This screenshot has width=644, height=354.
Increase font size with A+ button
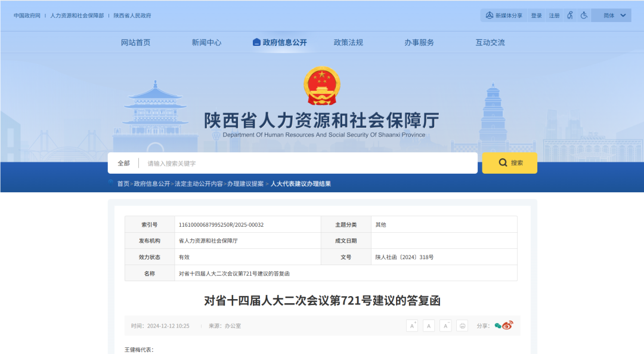[x=412, y=325]
